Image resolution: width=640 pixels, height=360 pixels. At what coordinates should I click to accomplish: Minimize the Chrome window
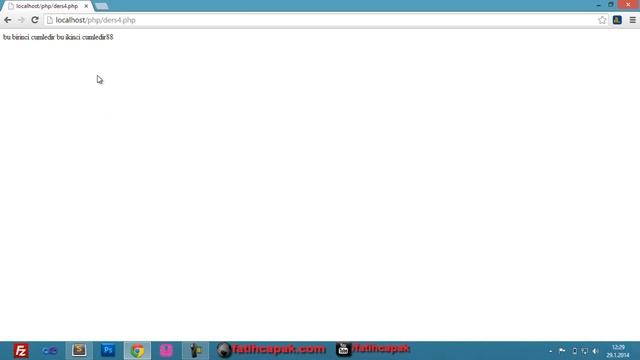pyautogui.click(x=598, y=5)
